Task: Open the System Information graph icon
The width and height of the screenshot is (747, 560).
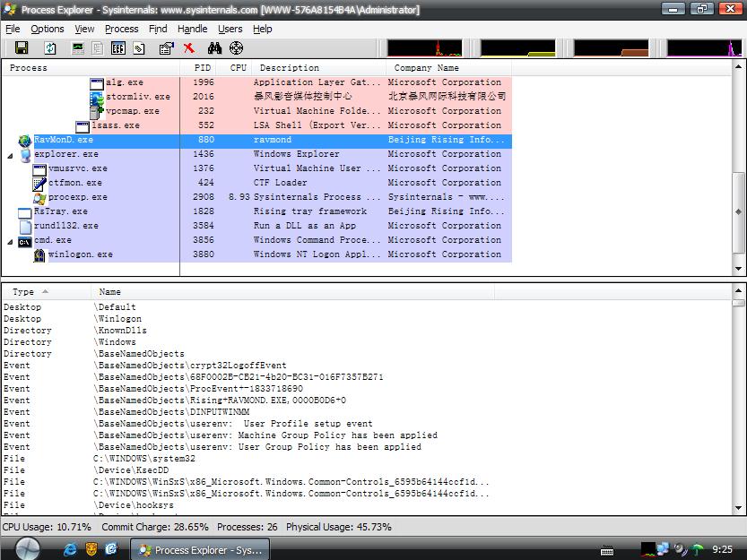Action: 79,48
